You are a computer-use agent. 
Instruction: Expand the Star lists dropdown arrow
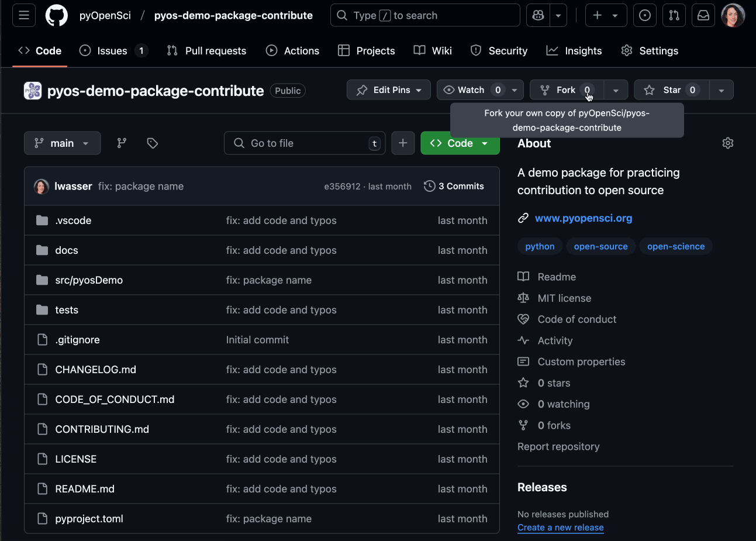tap(722, 89)
